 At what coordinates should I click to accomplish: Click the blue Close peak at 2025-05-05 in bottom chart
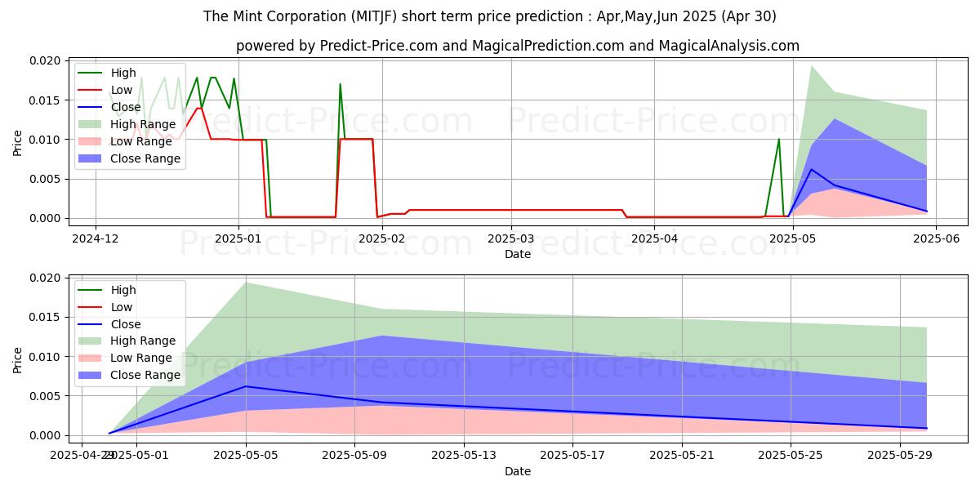click(246, 386)
